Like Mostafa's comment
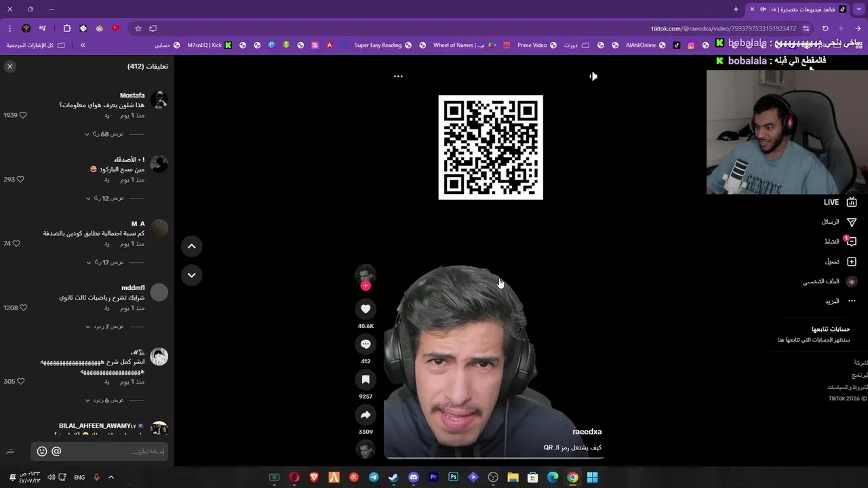 tap(22, 115)
